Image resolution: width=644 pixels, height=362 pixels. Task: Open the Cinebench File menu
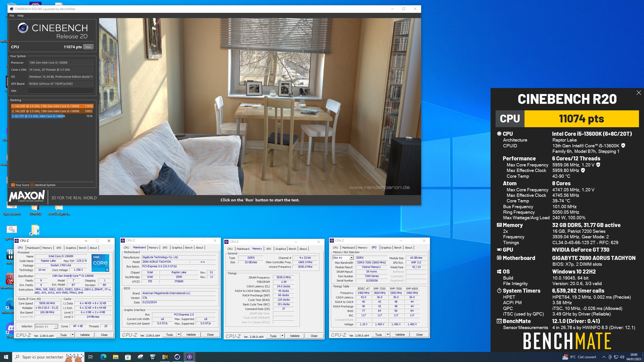(x=12, y=16)
